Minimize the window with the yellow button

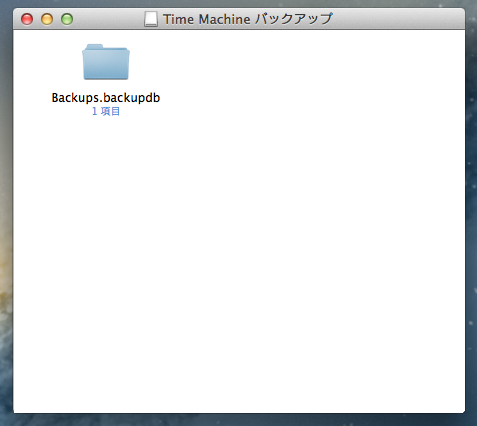pos(47,19)
